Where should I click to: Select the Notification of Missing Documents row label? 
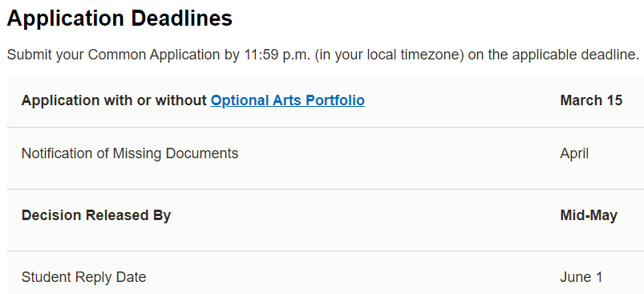[x=130, y=153]
